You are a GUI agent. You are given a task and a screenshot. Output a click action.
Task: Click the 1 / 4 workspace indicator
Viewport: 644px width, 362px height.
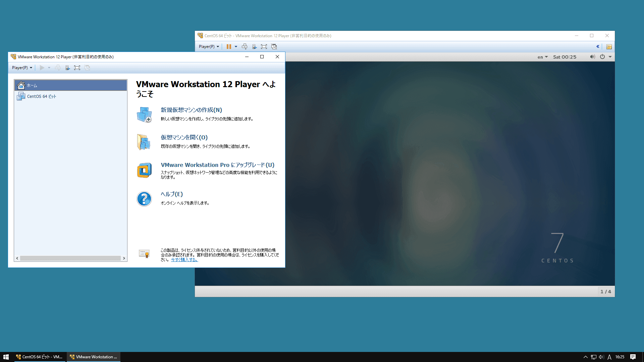605,292
